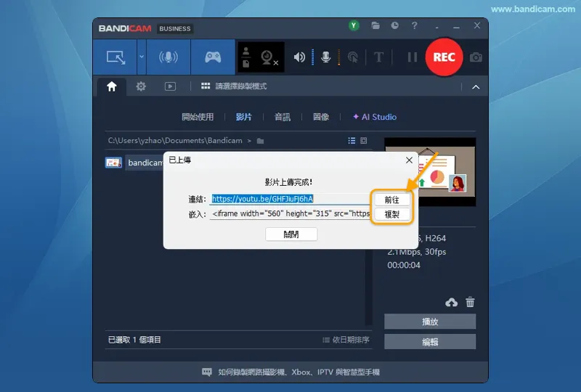581x392 pixels.
Task: Click the 編輯 button
Action: [x=430, y=342]
